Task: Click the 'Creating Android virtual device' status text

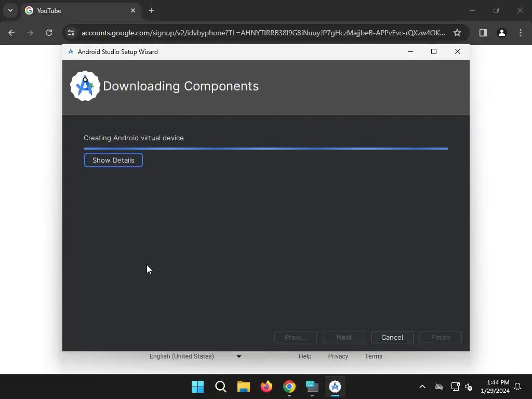Action: point(134,138)
